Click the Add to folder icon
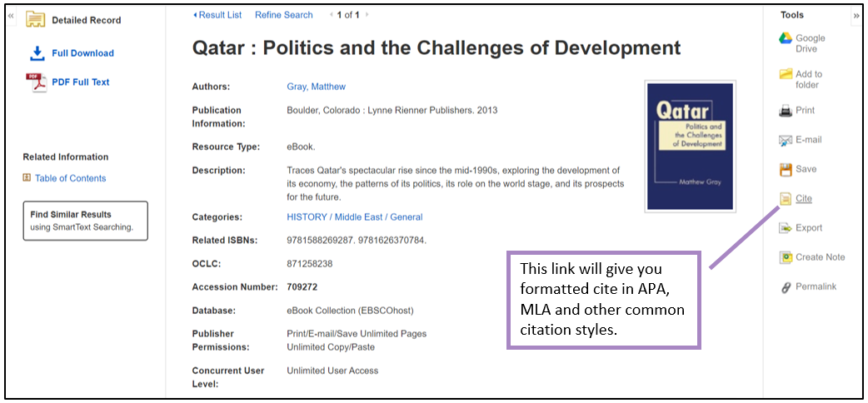This screenshot has height=403, width=868. [x=785, y=74]
